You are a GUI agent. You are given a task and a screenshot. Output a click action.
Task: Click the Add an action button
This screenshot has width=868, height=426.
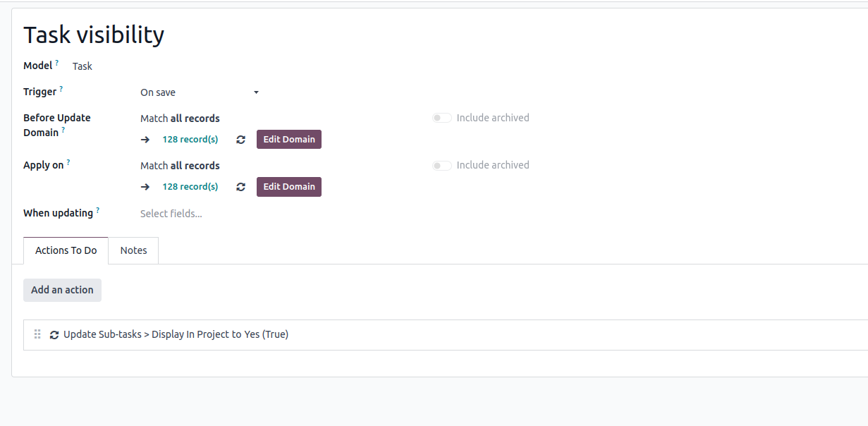click(x=62, y=290)
